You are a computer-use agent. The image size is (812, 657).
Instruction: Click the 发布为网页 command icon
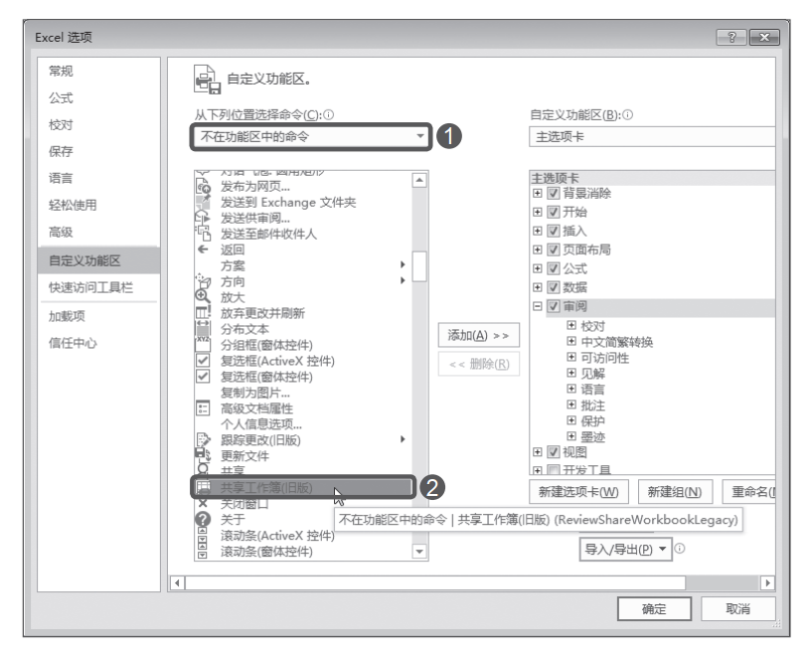click(203, 187)
